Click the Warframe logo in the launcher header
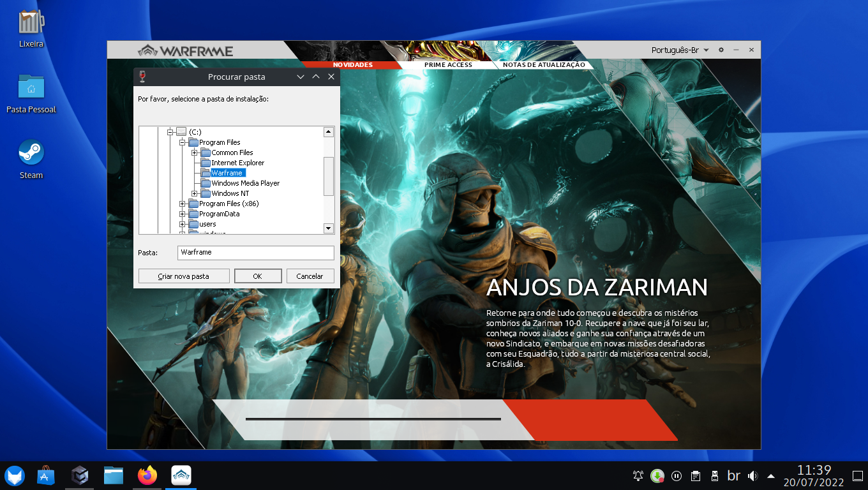The width and height of the screenshot is (868, 490). coord(185,51)
